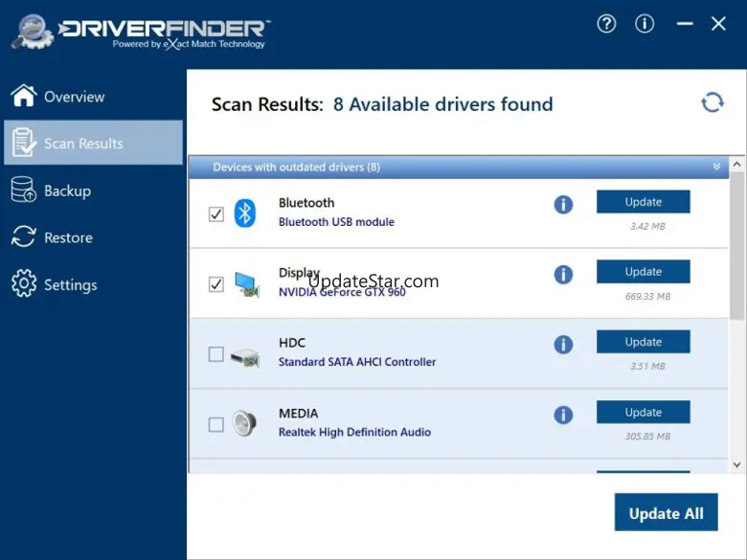Click the Devices with outdated drivers header
Viewport: 747px width, 560px height.
click(459, 168)
